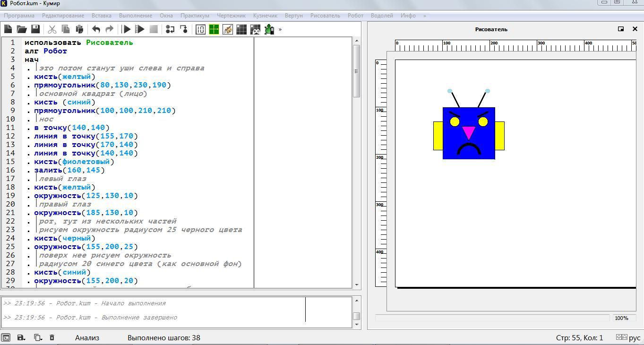Stop program execution
The image size is (644, 345).
pos(154,29)
